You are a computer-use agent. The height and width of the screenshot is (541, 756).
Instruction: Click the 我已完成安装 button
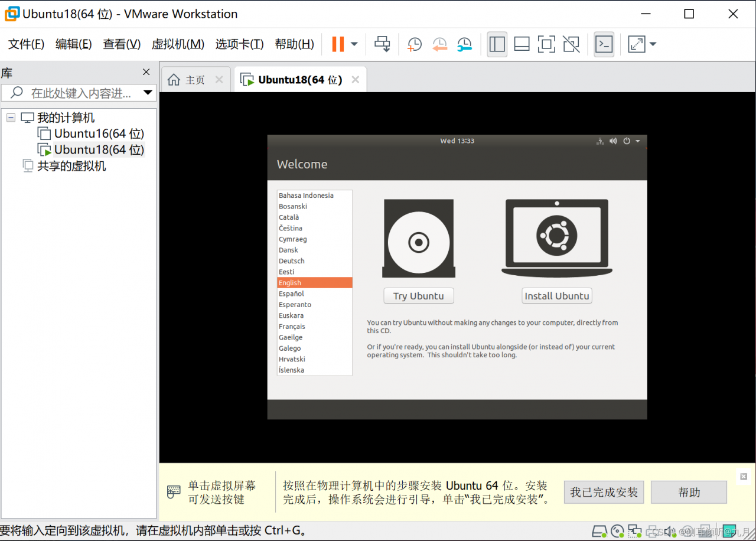604,492
